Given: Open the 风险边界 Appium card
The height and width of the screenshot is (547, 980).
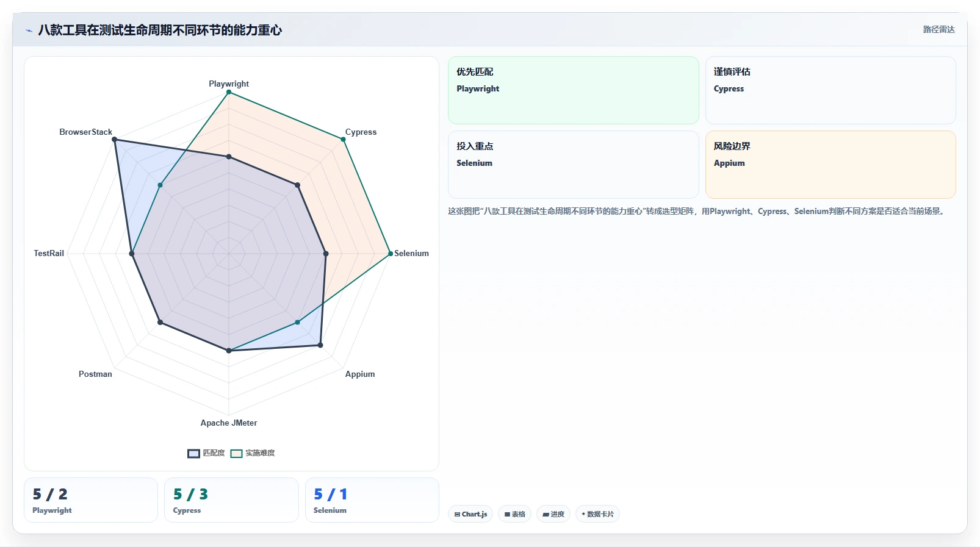Looking at the screenshot, I should click(830, 165).
